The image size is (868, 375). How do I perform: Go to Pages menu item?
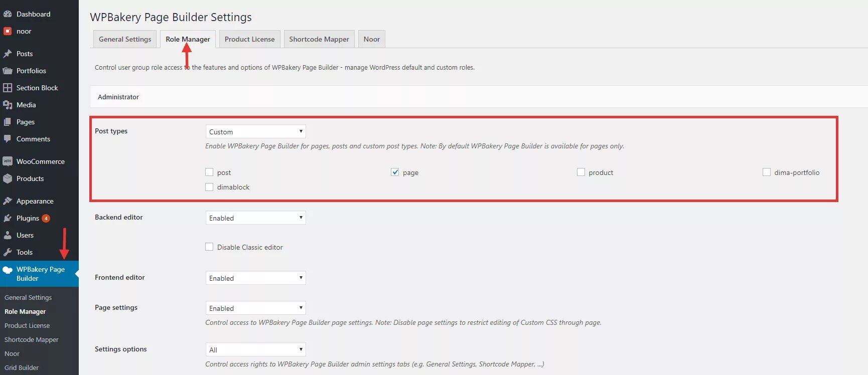(26, 122)
